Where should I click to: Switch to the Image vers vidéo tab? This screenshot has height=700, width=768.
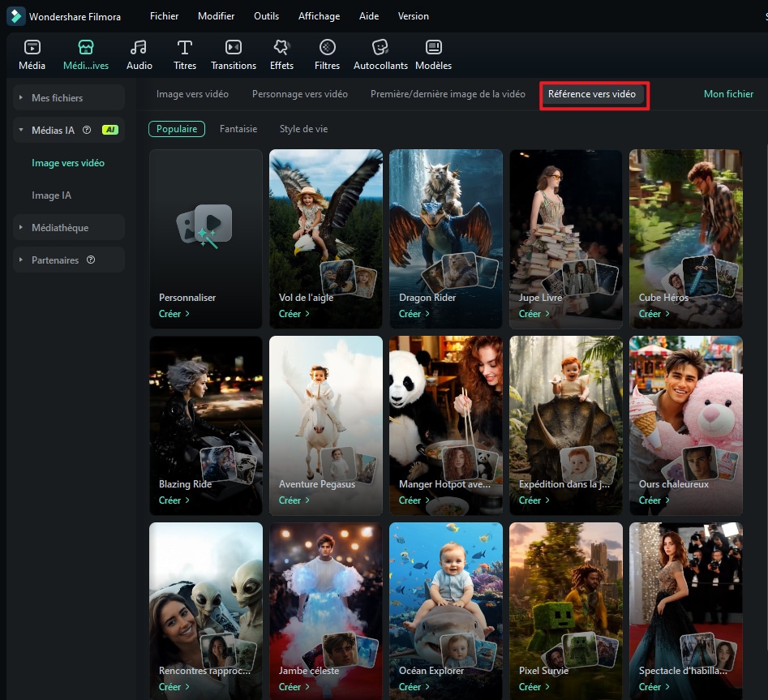(192, 94)
